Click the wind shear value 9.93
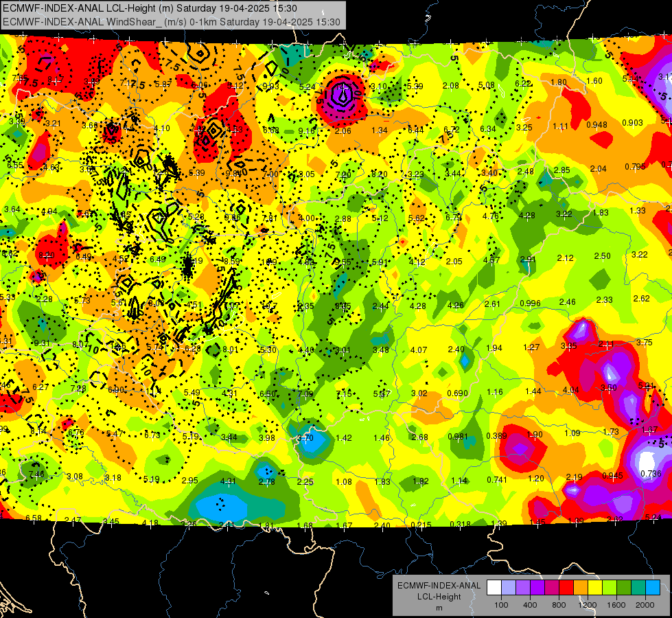The height and width of the screenshot is (618, 672). click(271, 87)
